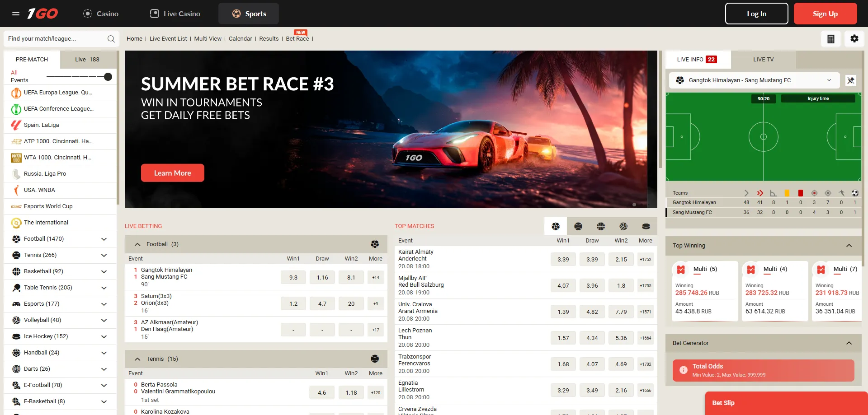This screenshot has width=868, height=415.
Task: Switch to the Casino section
Action: tap(101, 14)
